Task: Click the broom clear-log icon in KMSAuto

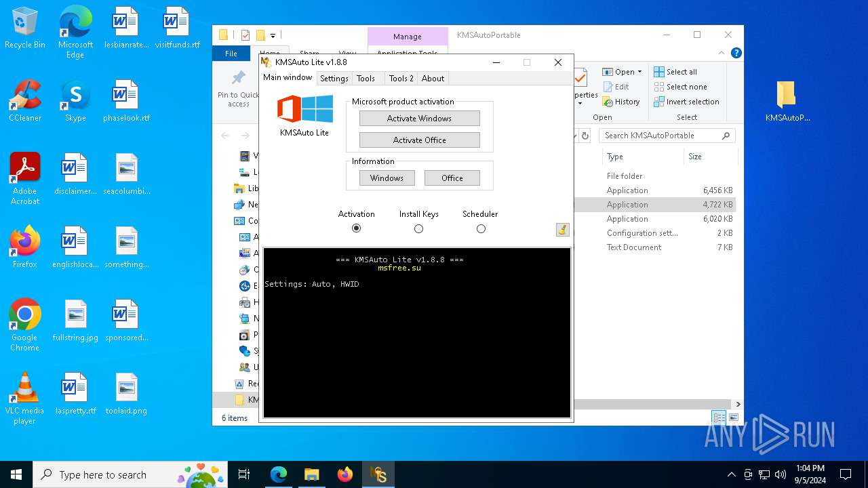Action: pos(562,230)
